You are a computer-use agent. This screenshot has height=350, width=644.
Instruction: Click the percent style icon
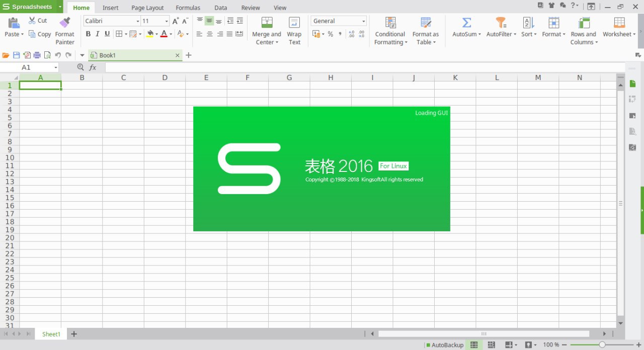coord(331,34)
